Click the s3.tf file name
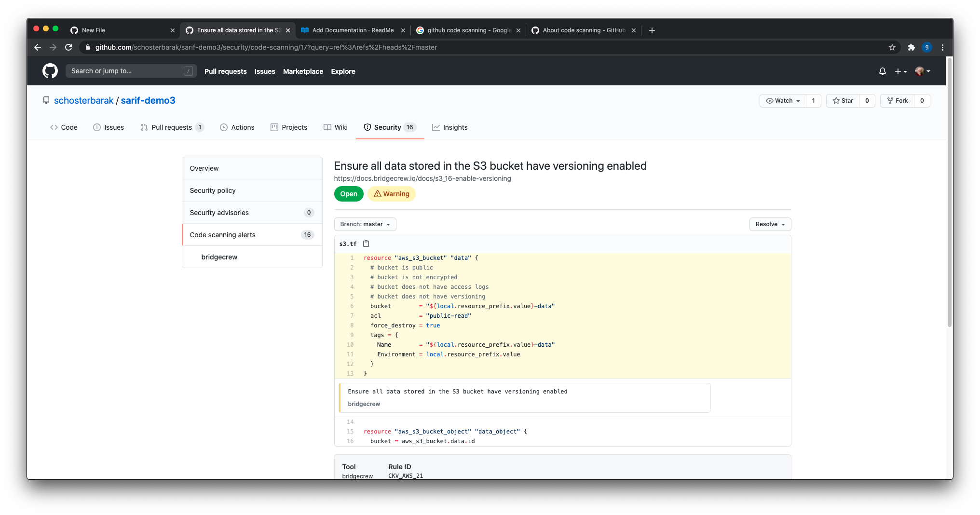980x515 pixels. 348,244
